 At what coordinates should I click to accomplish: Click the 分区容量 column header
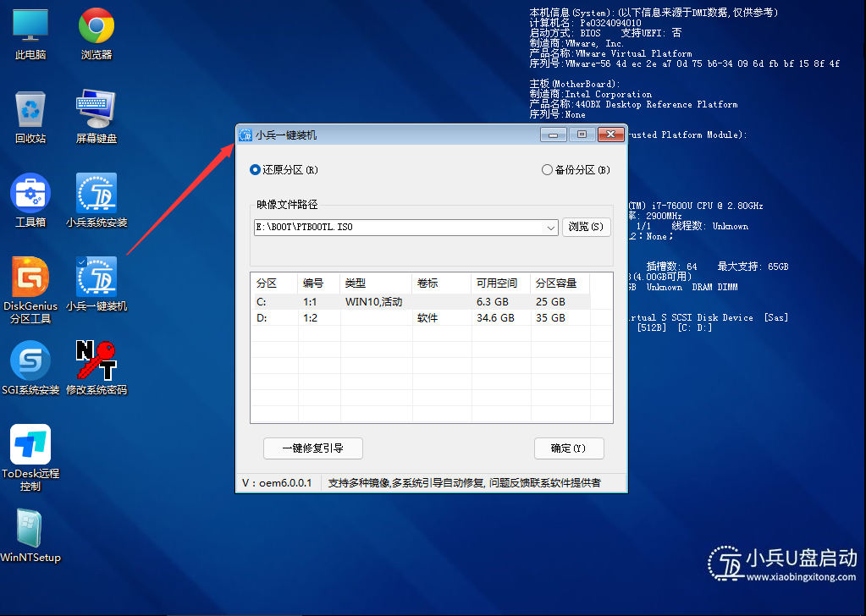coord(560,283)
